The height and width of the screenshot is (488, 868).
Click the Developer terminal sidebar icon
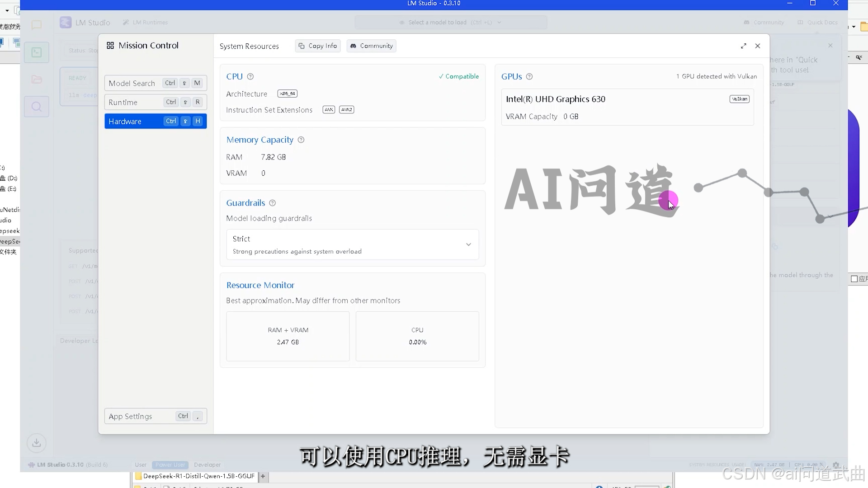pyautogui.click(x=37, y=52)
